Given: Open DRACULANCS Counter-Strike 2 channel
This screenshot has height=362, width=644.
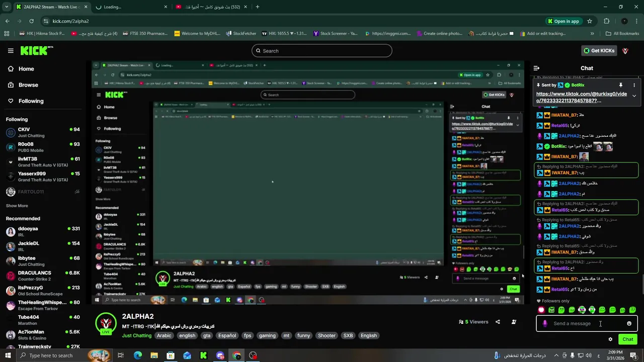Looking at the screenshot, I should click(43, 276).
